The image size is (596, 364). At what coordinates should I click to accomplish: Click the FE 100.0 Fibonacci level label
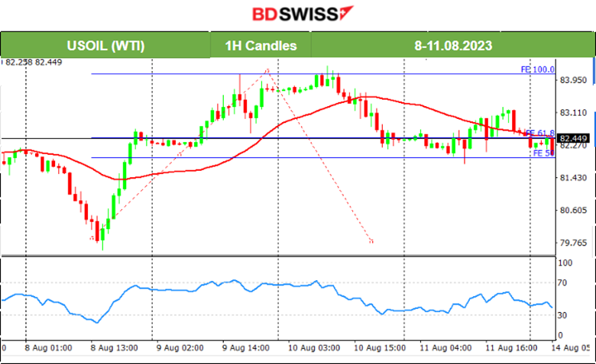tap(537, 69)
